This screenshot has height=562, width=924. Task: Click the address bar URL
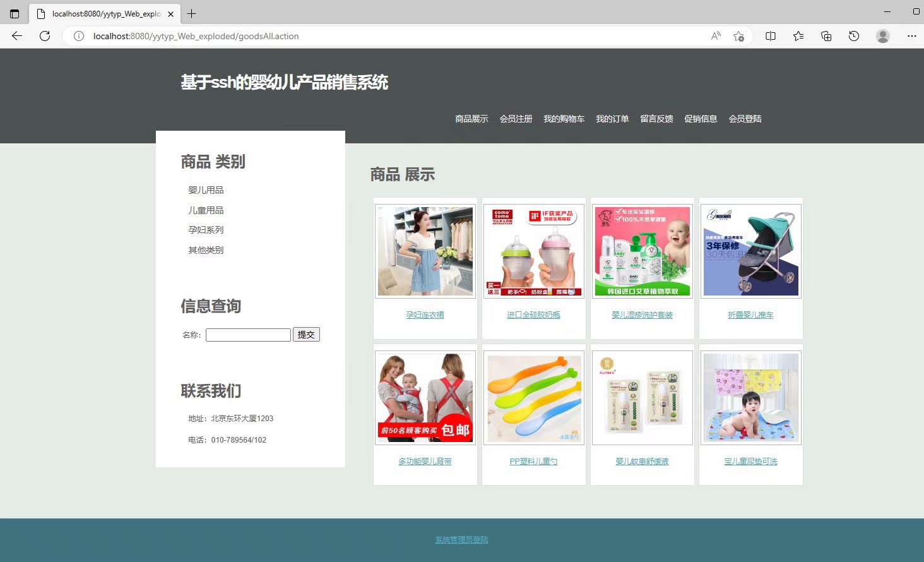click(x=196, y=36)
